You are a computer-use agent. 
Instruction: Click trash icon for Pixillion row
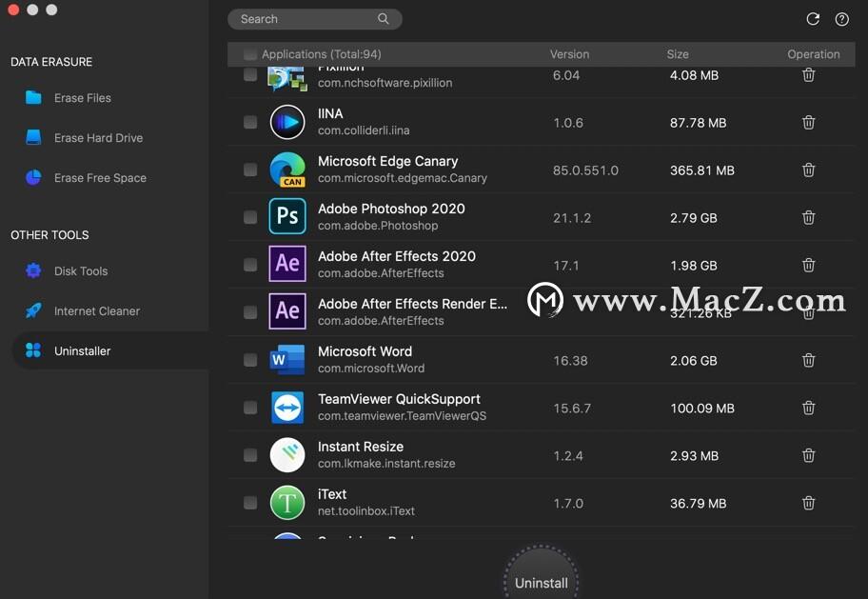(808, 75)
